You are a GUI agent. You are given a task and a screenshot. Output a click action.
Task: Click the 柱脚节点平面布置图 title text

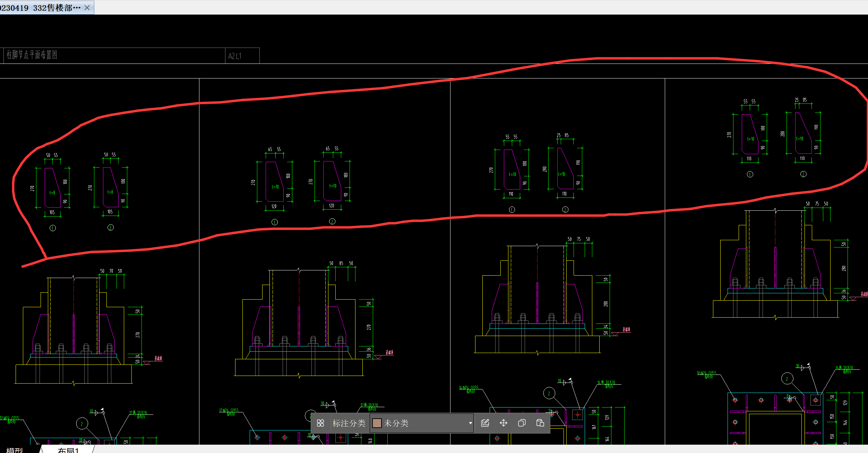(32, 55)
